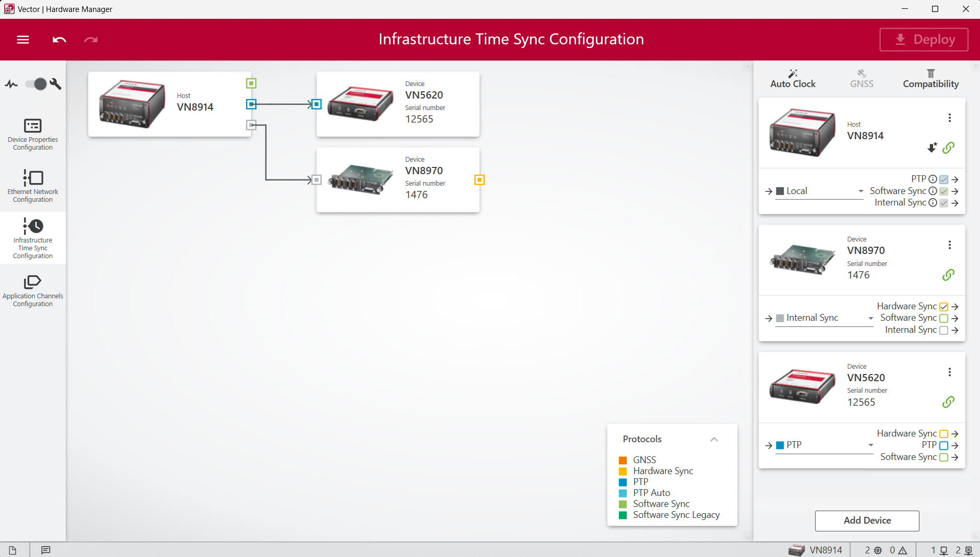980x557 pixels.
Task: Click green link icon on VN8970 card
Action: (948, 275)
